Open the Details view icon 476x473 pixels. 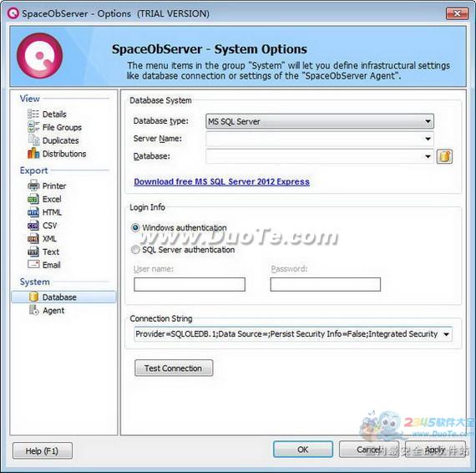33,114
